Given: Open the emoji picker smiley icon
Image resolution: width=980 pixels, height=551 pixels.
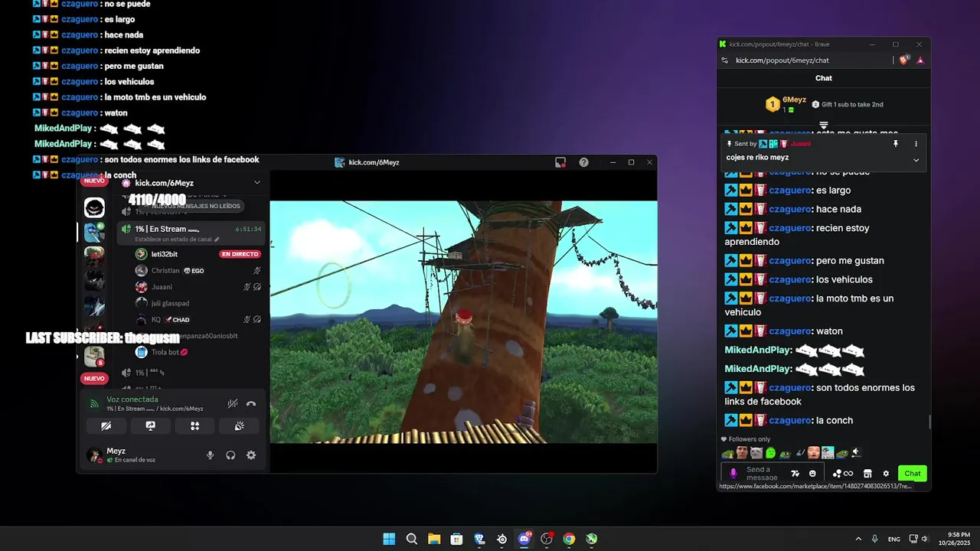Looking at the screenshot, I should coord(812,474).
